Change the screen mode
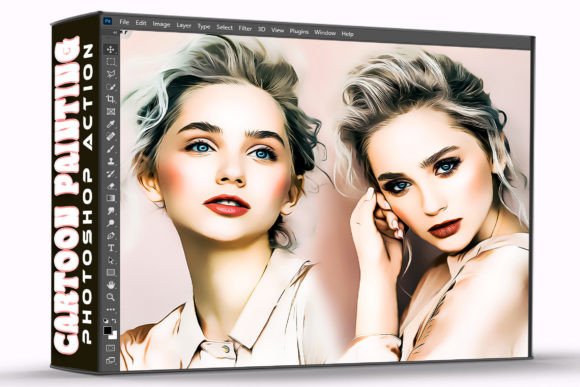The image size is (580, 387). pos(111,360)
